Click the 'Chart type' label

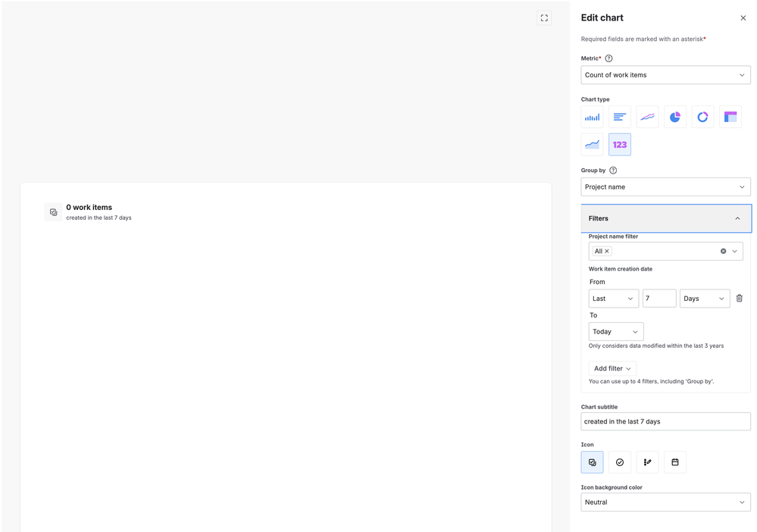pyautogui.click(x=595, y=99)
